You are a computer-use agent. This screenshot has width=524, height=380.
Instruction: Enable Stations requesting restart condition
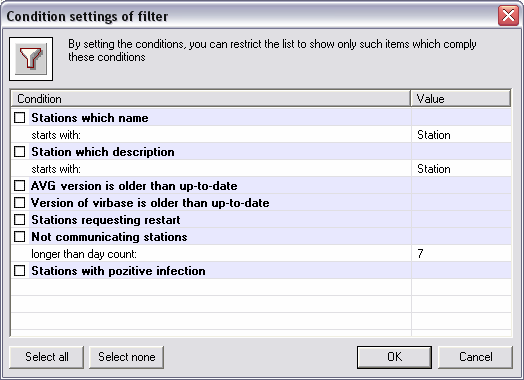pyautogui.click(x=20, y=220)
